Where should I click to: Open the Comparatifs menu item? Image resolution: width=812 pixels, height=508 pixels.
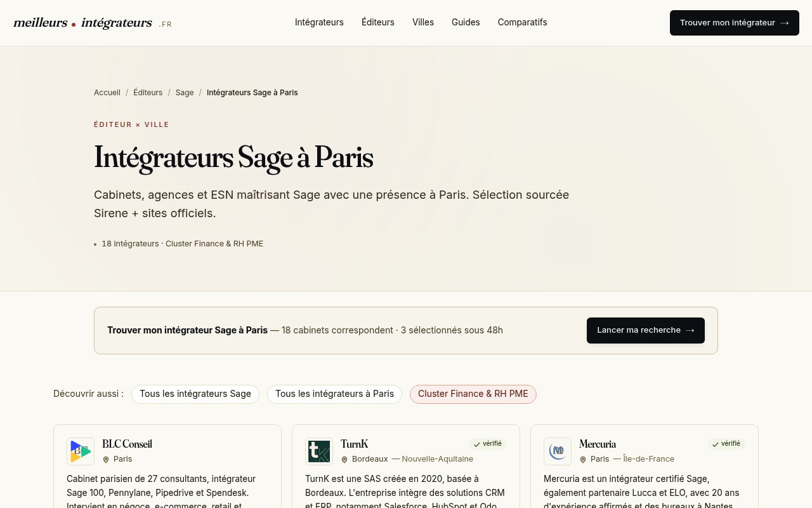point(522,22)
